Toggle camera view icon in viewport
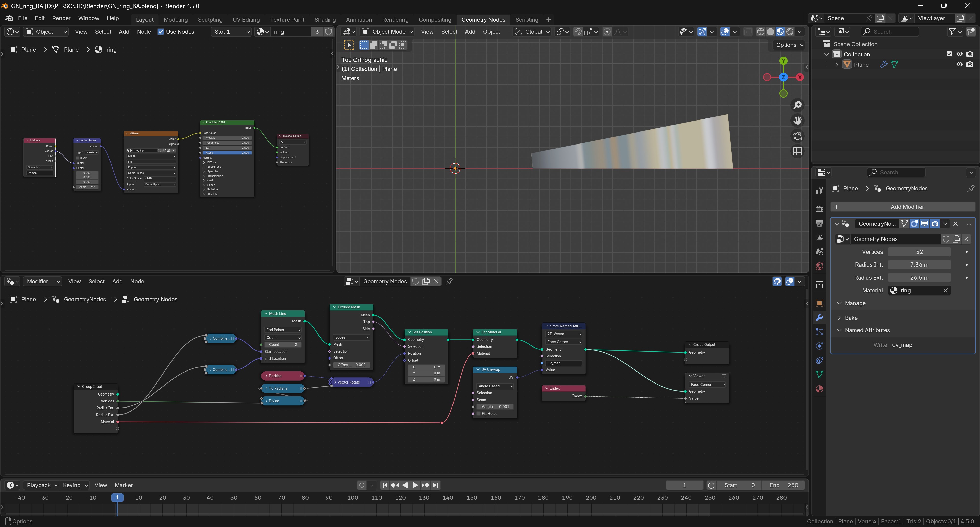Screen dimensions: 980x527 (x=797, y=136)
